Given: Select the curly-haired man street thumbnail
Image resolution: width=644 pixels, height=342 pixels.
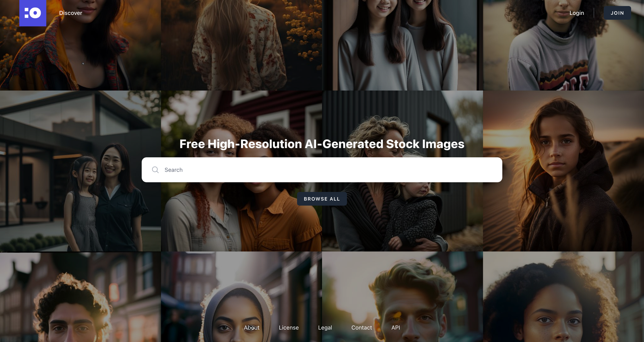Looking at the screenshot, I should [x=80, y=297].
